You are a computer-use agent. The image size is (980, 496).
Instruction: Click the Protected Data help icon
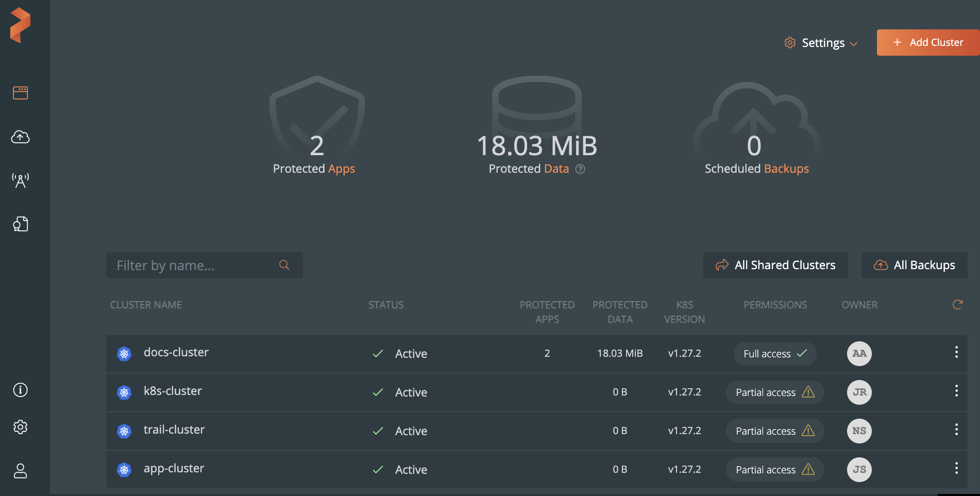(x=580, y=169)
